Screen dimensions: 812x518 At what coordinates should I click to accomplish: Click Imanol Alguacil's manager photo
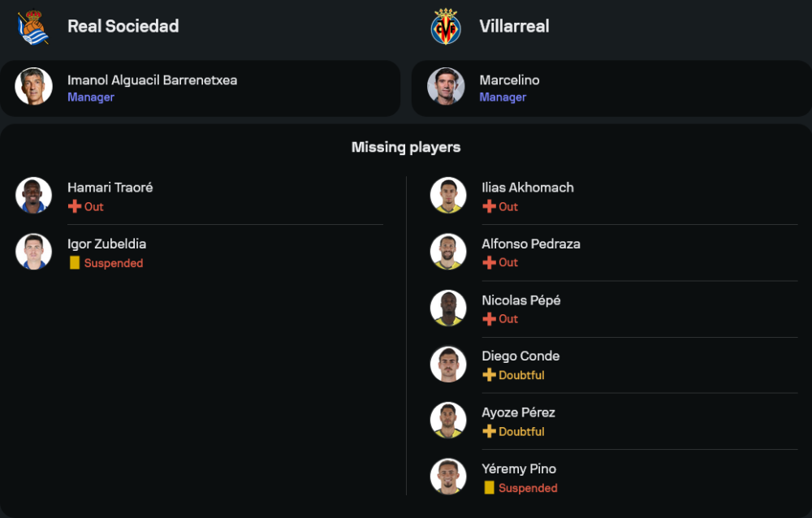[x=34, y=87]
